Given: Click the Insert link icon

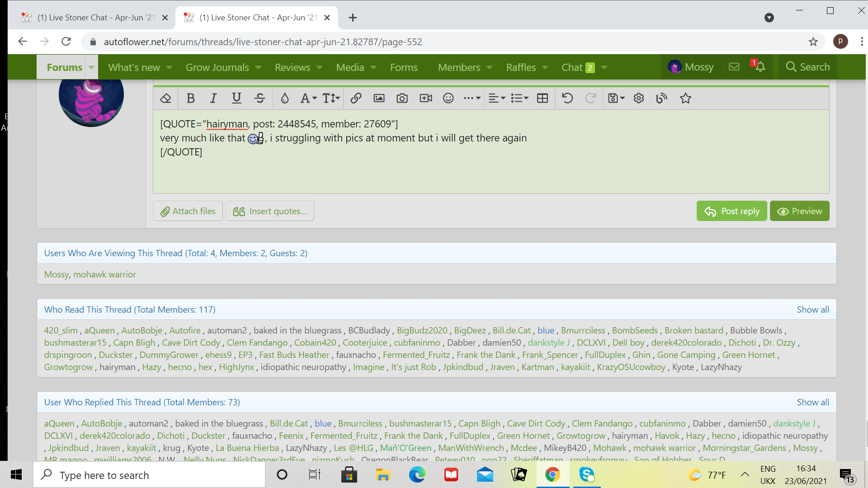Looking at the screenshot, I should tap(356, 98).
